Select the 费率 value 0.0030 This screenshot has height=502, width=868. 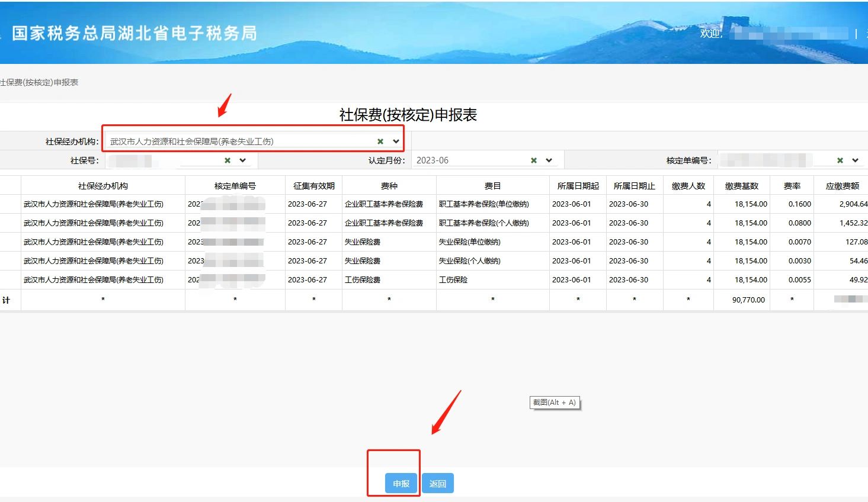coord(800,261)
